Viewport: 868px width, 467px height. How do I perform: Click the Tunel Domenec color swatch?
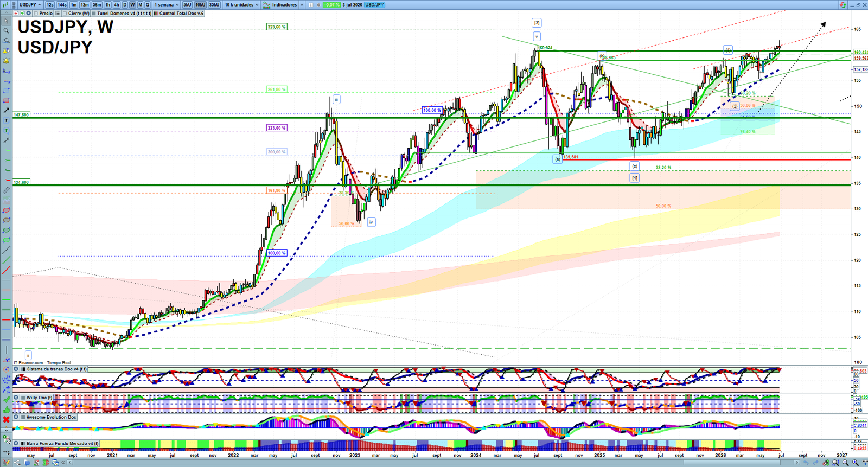click(x=94, y=13)
